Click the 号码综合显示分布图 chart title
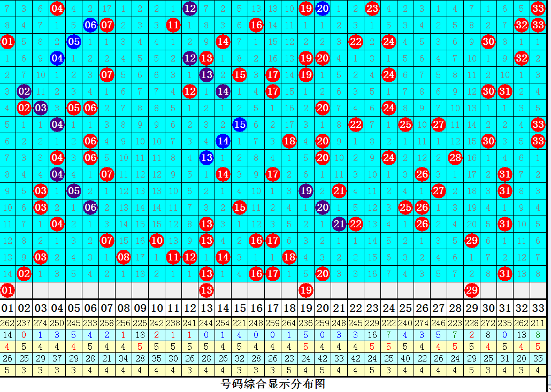Screen dimensions: 551x392 273,384
